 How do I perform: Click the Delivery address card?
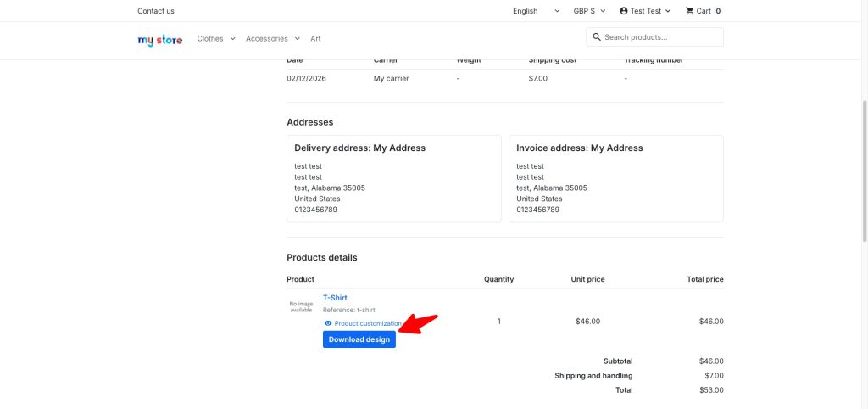point(394,178)
